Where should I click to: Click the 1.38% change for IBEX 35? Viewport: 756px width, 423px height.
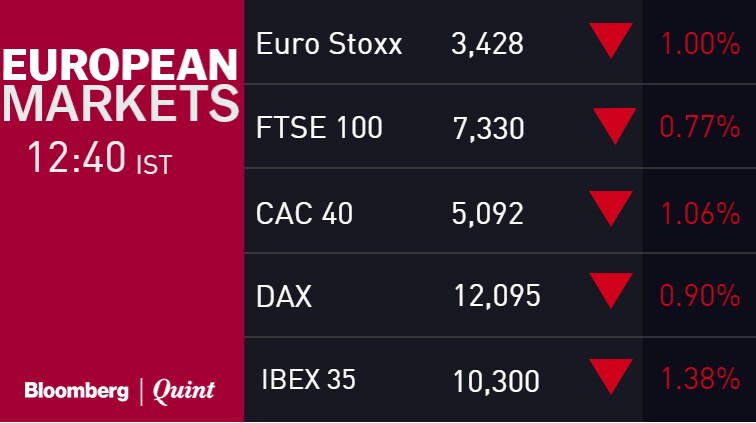point(699,380)
